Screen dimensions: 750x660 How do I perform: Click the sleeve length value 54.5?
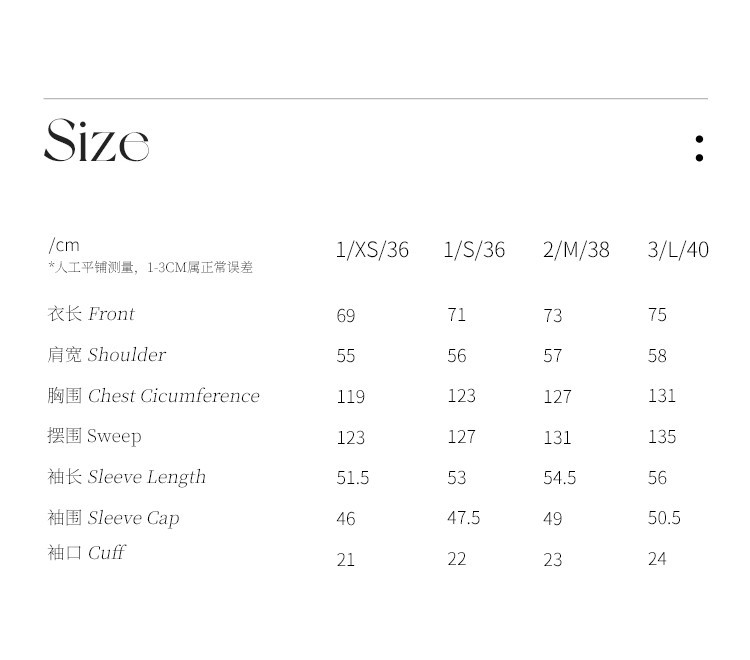(x=560, y=478)
